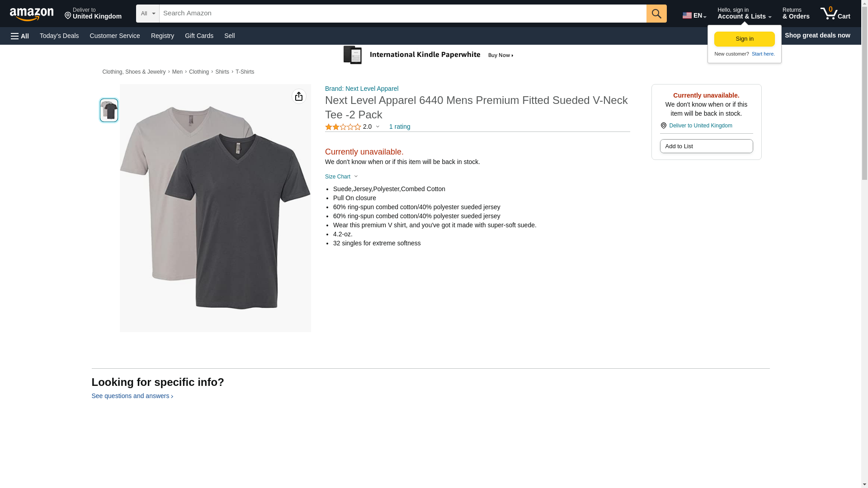Viewport: 868px width, 488px height.
Task: Click the two-star rating stars
Action: (x=343, y=127)
